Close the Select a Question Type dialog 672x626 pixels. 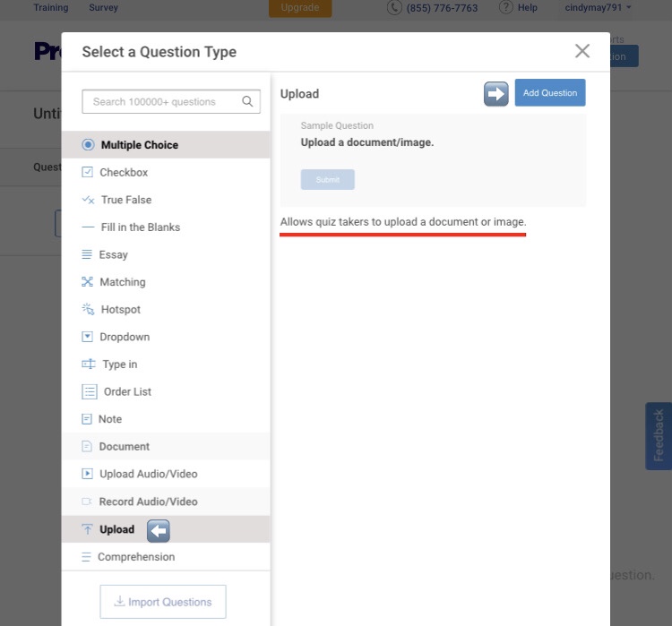pos(582,51)
